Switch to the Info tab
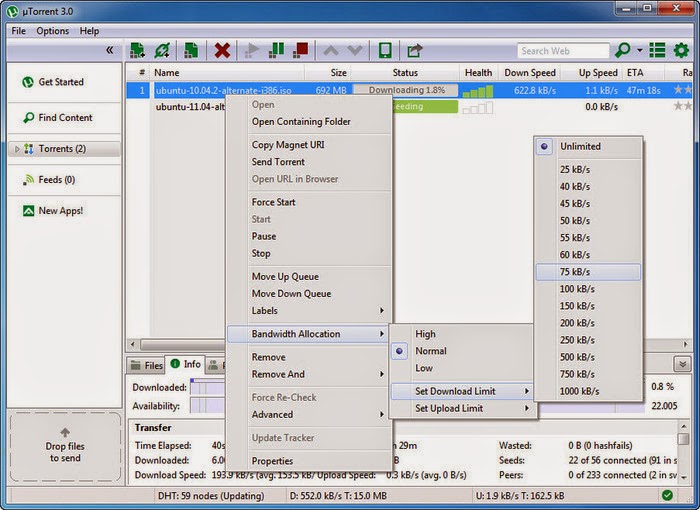 pyautogui.click(x=185, y=364)
